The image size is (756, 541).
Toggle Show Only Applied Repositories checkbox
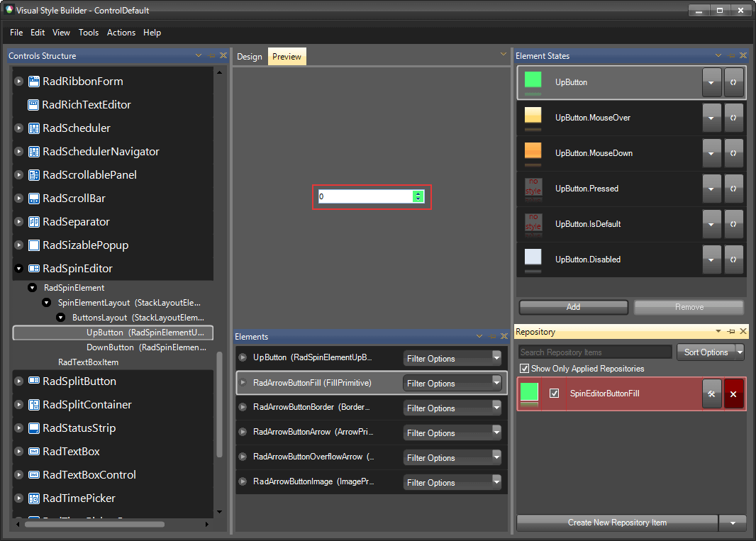point(525,369)
